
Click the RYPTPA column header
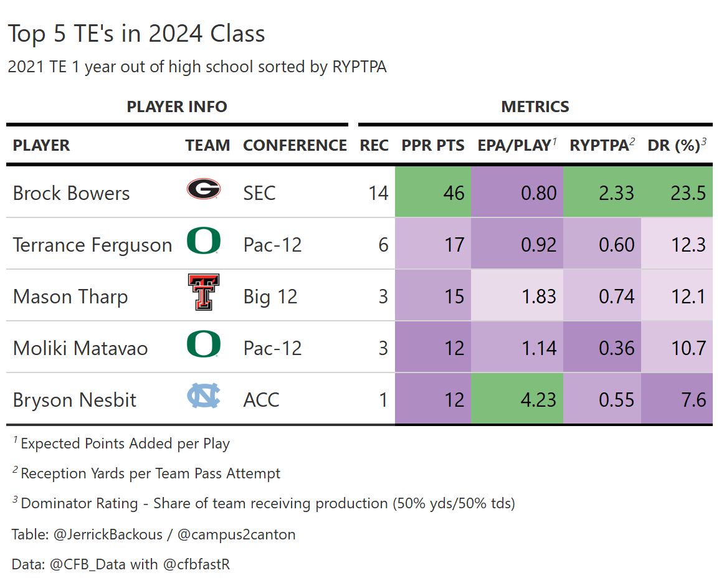tap(599, 146)
